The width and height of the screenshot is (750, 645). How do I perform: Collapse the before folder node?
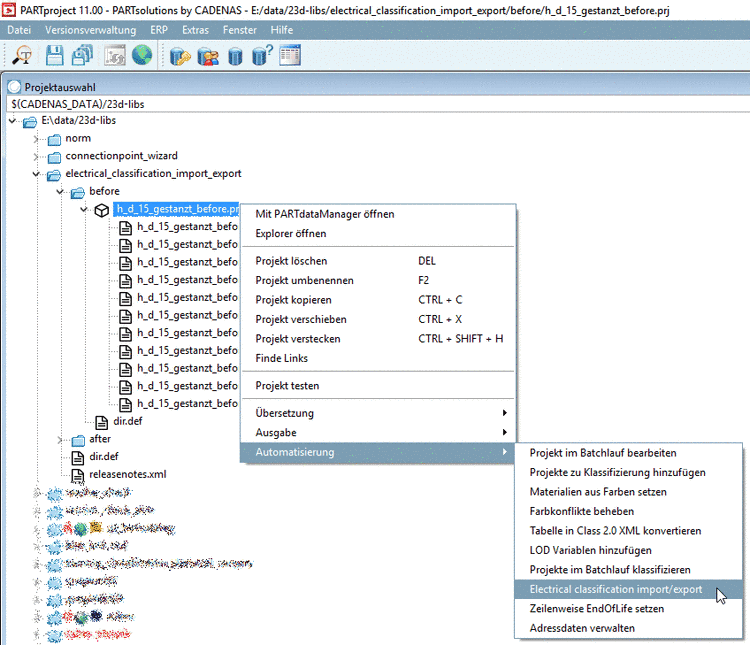pyautogui.click(x=60, y=191)
